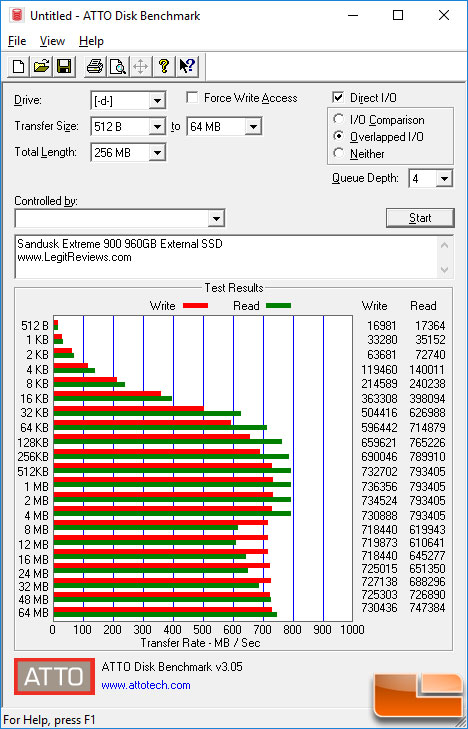Click the read value 140011

click(428, 370)
